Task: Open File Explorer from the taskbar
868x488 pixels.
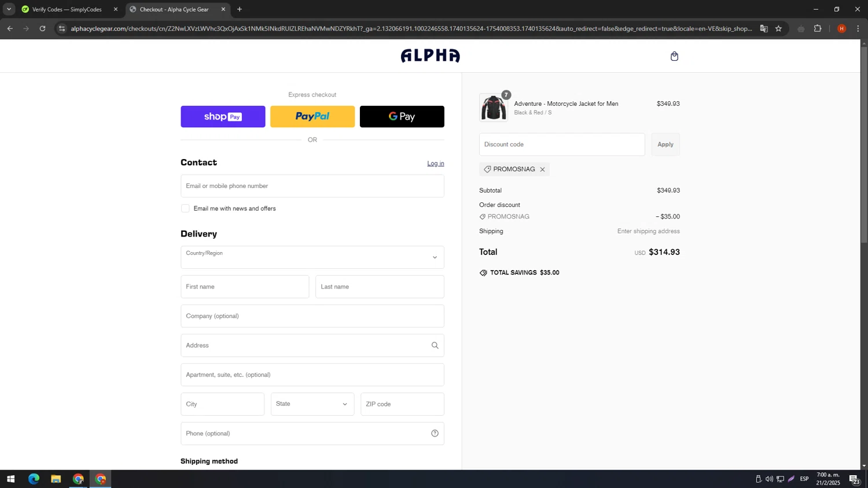Action: 56,479
